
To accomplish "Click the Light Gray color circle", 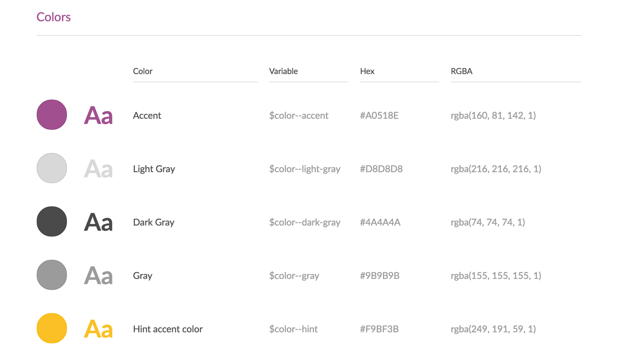I will click(52, 168).
